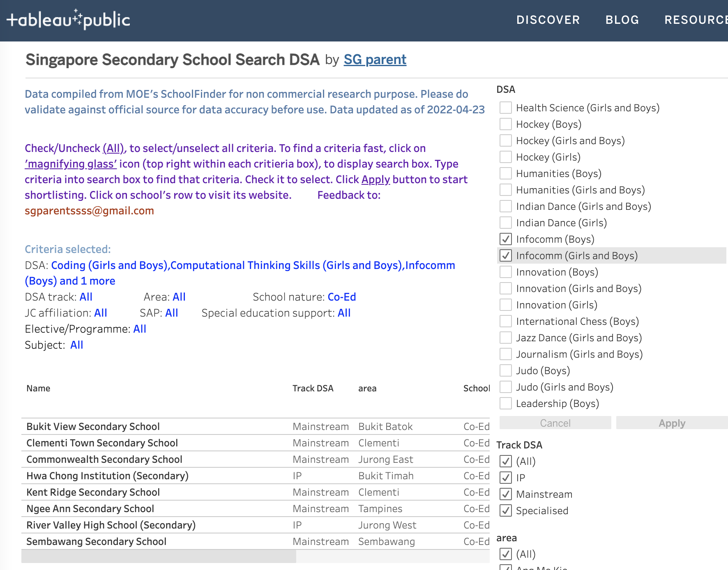This screenshot has width=728, height=570.
Task: Open the Ngee Ann Secondary School row
Action: click(256, 508)
